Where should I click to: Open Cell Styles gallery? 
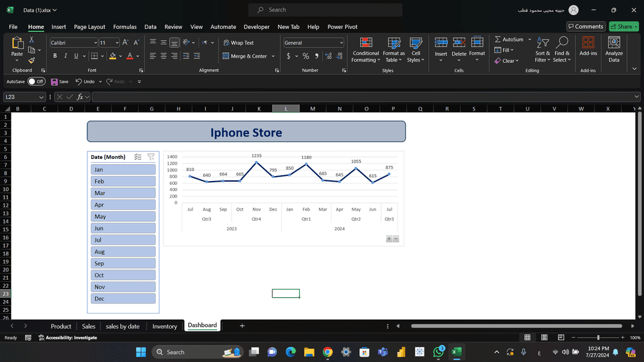pyautogui.click(x=416, y=50)
